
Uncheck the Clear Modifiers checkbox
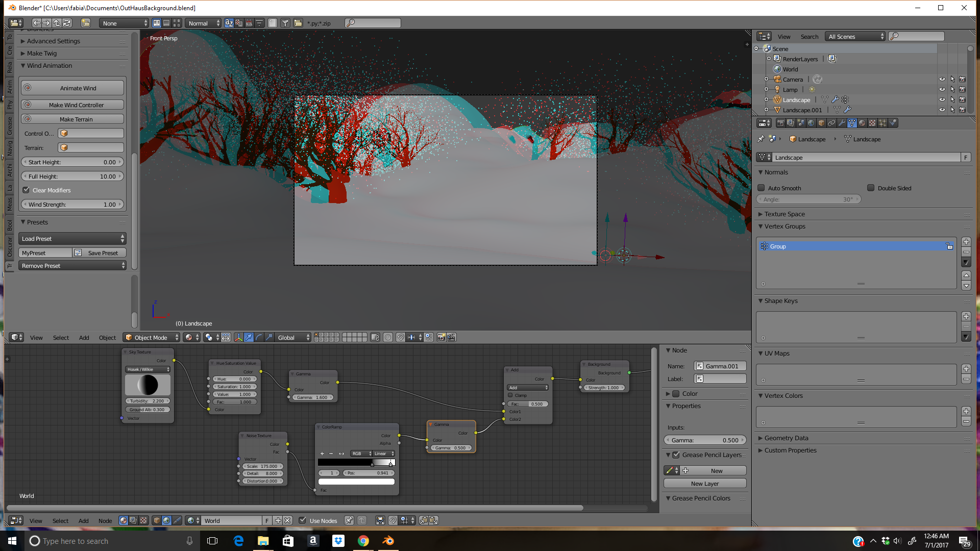point(26,190)
